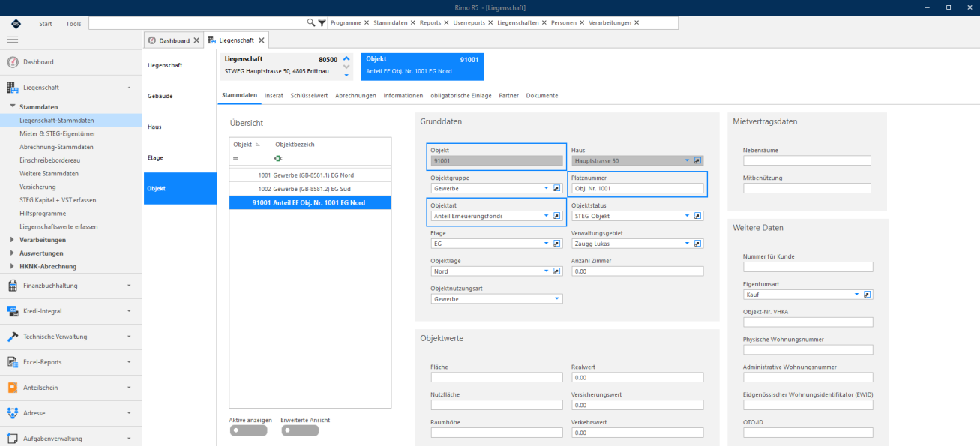Click into the Platznummer input field
This screenshot has width=980, height=446.
(637, 189)
